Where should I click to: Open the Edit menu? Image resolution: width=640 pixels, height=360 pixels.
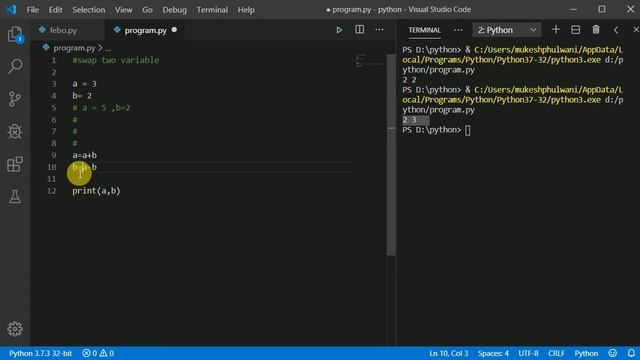click(x=56, y=9)
